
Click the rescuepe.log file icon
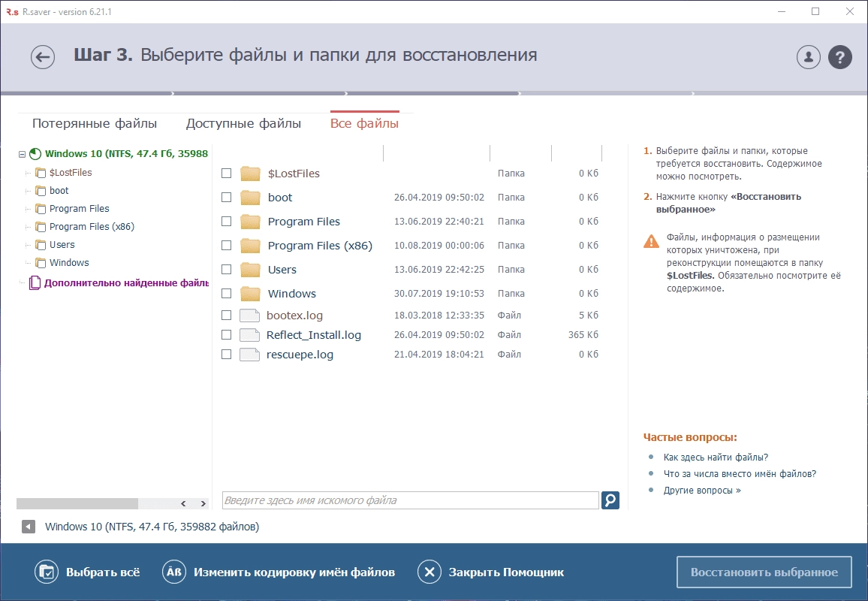[249, 355]
